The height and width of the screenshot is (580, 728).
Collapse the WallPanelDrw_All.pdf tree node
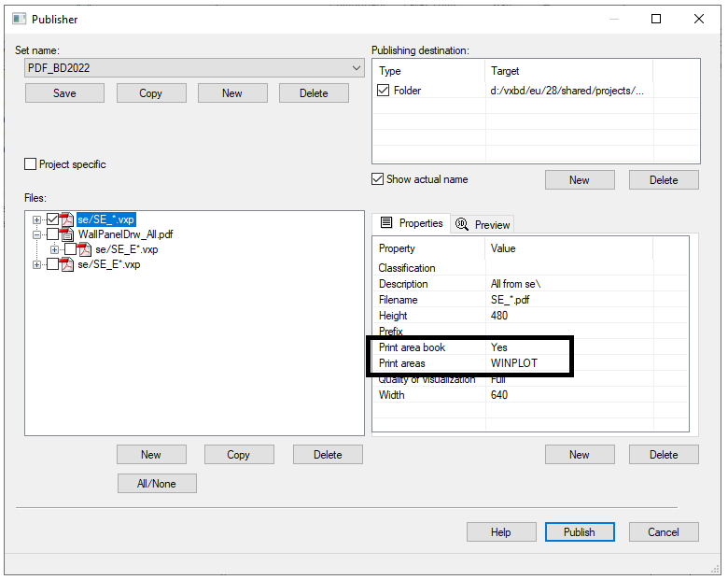click(37, 234)
